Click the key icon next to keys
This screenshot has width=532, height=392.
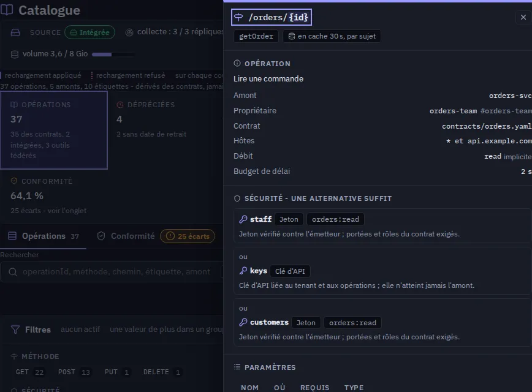pos(243,271)
